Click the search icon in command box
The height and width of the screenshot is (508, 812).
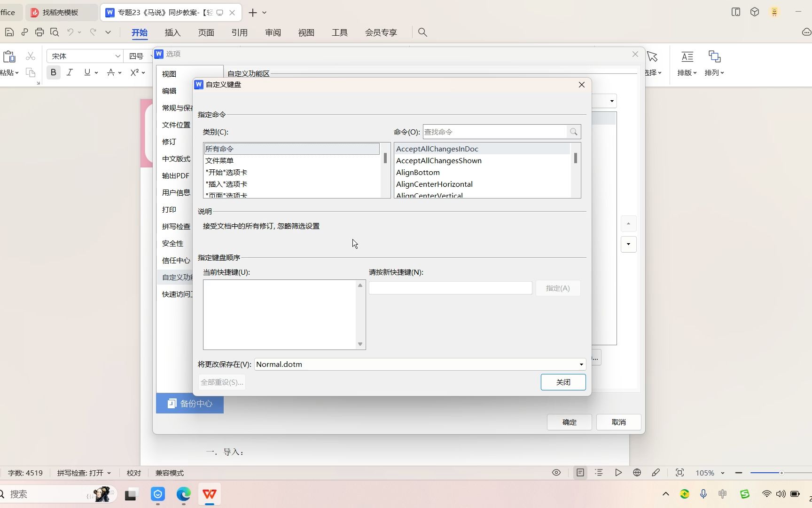(574, 132)
